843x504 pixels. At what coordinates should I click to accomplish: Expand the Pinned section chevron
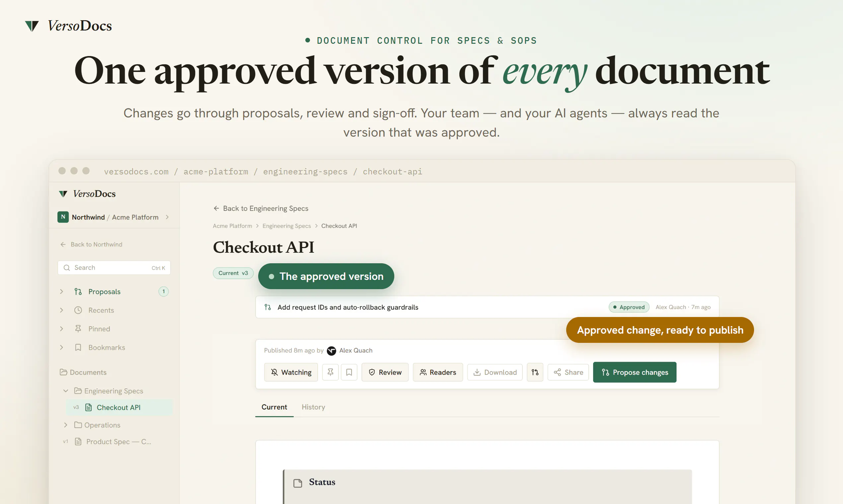tap(61, 329)
